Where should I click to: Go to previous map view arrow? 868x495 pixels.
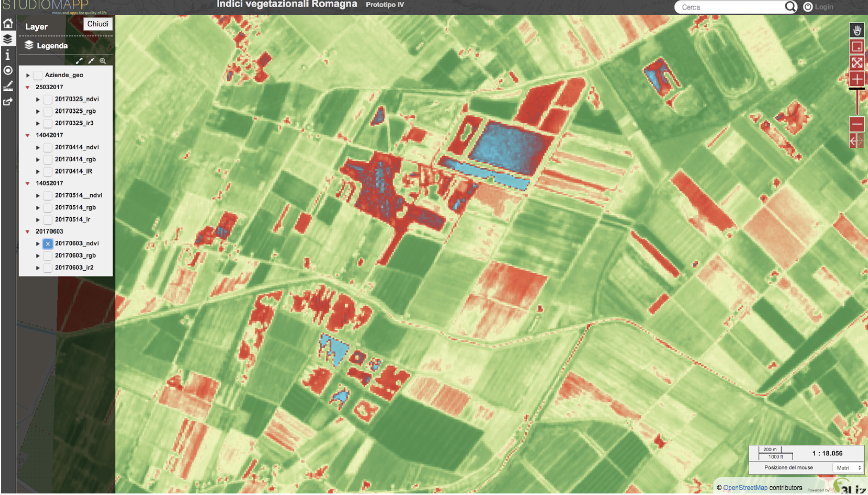853,141
